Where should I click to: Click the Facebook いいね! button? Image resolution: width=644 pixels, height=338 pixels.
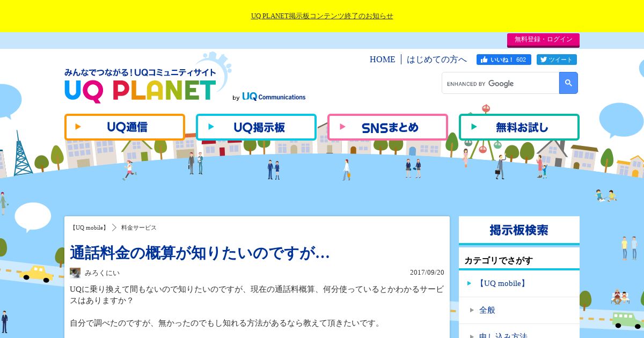click(504, 60)
